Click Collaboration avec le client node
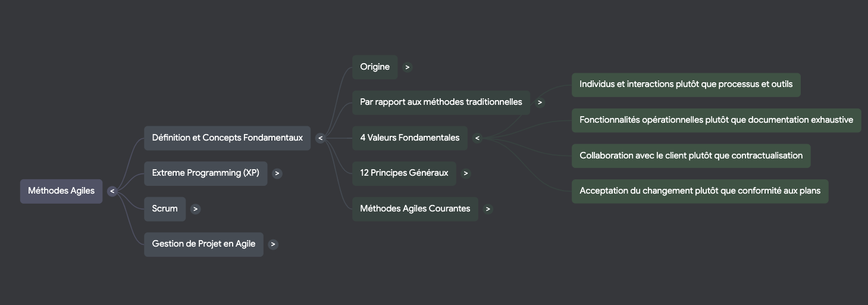The width and height of the screenshot is (868, 305). tap(691, 156)
